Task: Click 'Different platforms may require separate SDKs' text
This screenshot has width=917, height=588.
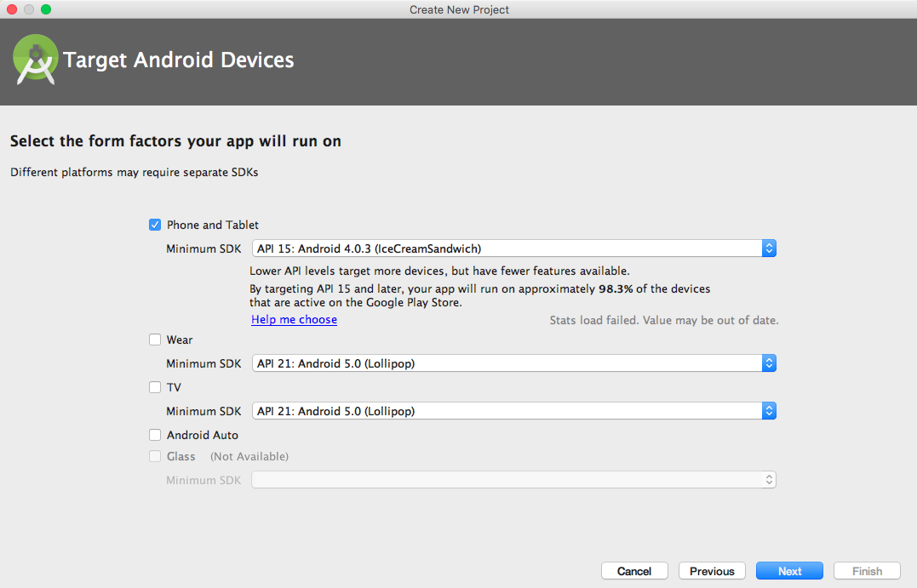Action: tap(135, 173)
